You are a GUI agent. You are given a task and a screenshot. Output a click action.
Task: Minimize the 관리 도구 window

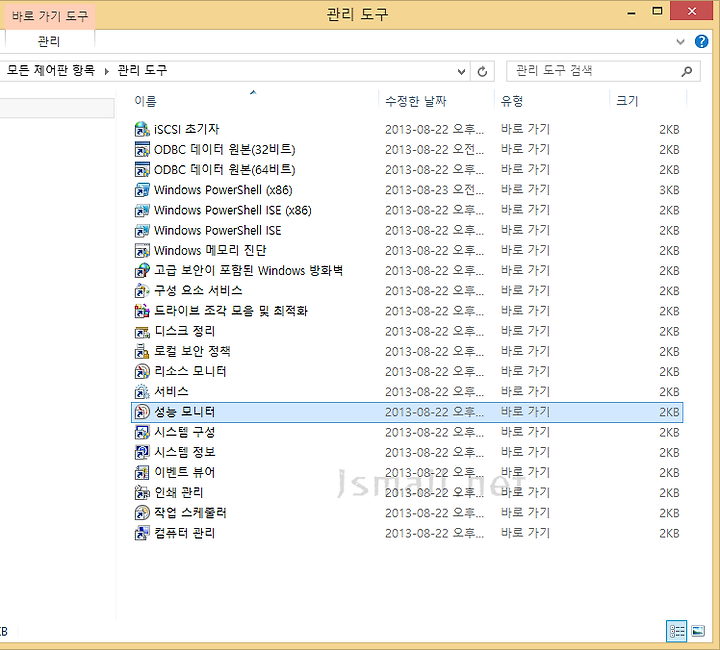(631, 12)
